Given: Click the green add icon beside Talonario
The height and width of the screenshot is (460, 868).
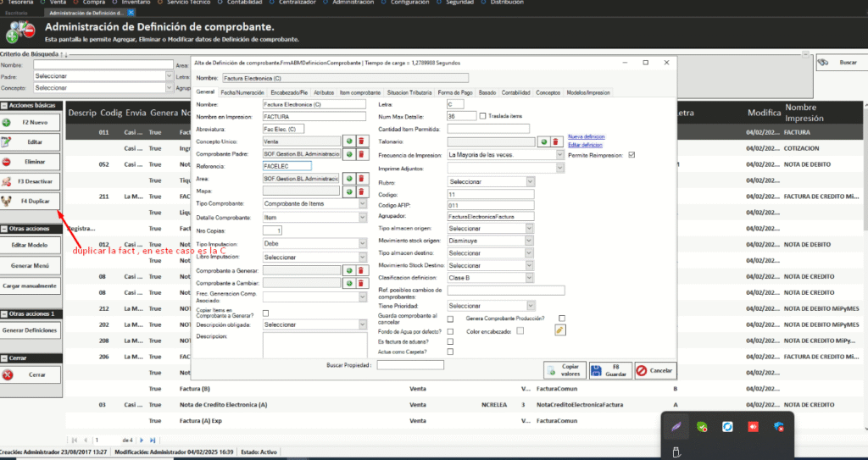Looking at the screenshot, I should click(544, 141).
